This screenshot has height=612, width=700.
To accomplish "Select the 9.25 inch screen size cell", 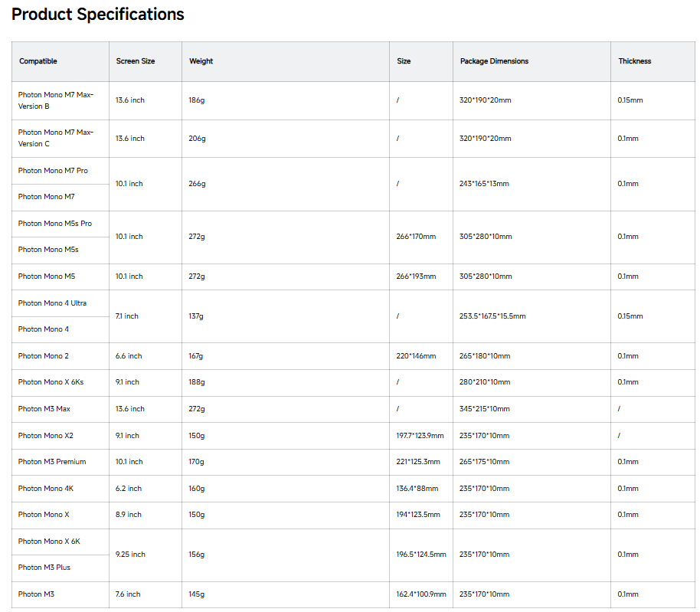I will [130, 555].
